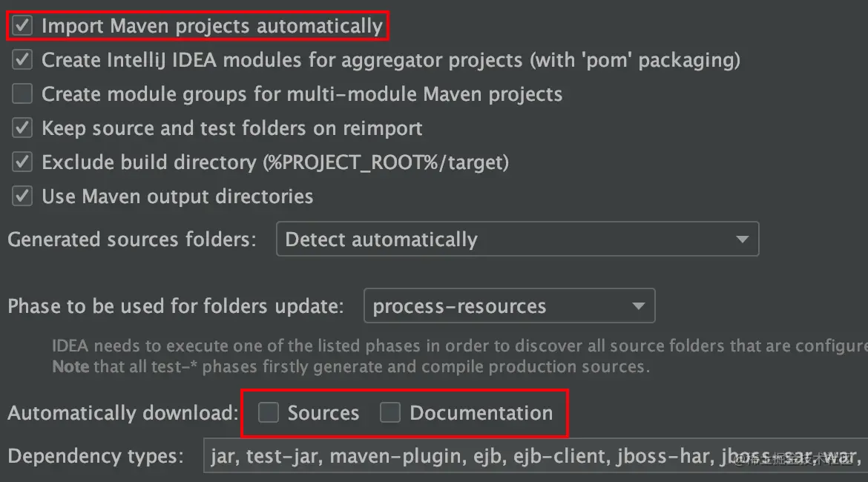868x482 pixels.
Task: Click the Use Maven output directories label
Action: tap(177, 197)
